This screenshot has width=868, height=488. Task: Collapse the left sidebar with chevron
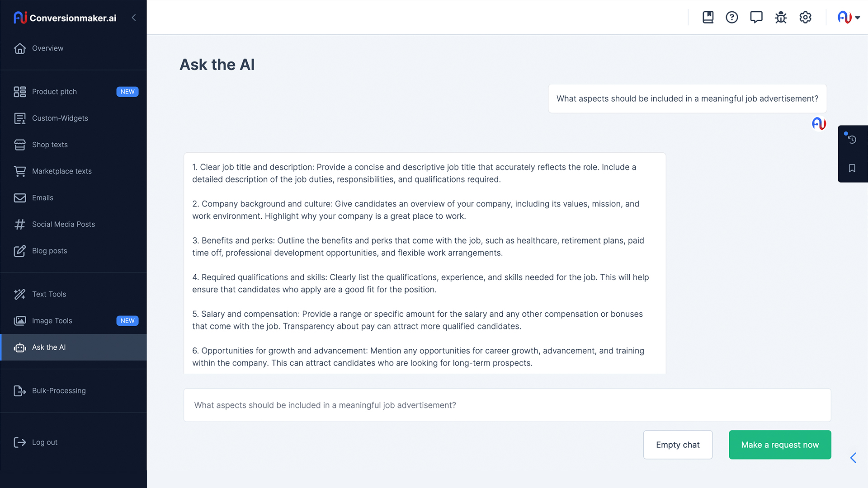(134, 18)
